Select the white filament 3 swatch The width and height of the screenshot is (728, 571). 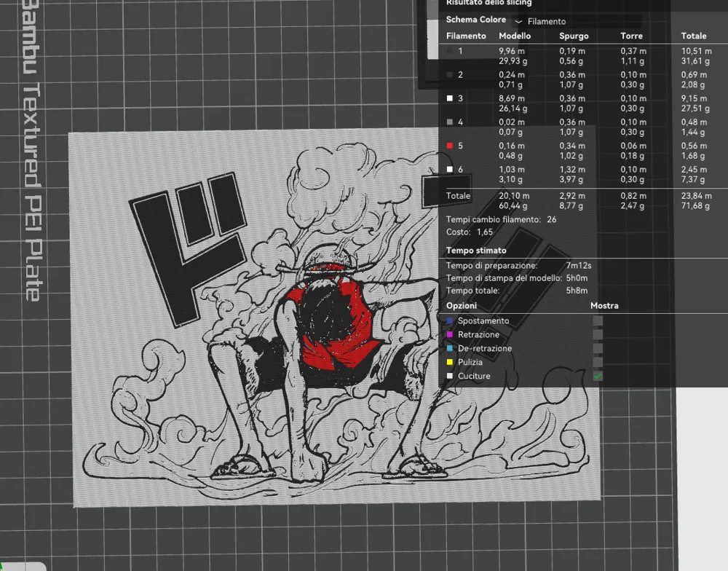(450, 98)
